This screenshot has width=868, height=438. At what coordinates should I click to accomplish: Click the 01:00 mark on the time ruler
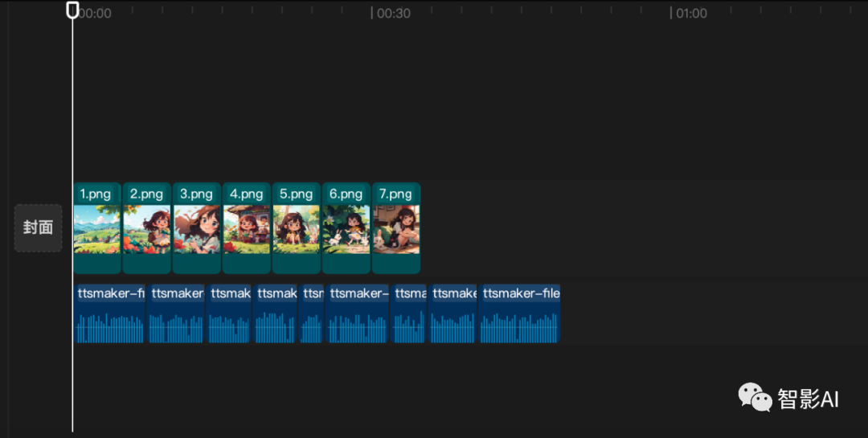pyautogui.click(x=670, y=13)
